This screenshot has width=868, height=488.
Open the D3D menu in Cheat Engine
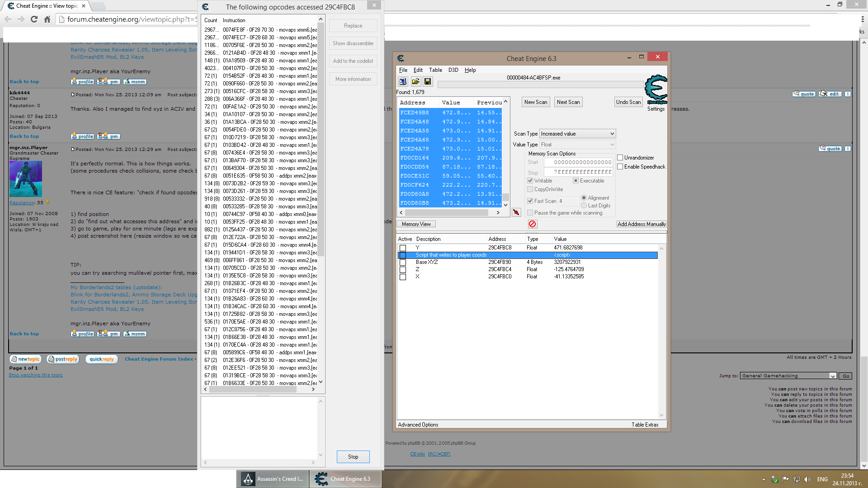pos(454,70)
